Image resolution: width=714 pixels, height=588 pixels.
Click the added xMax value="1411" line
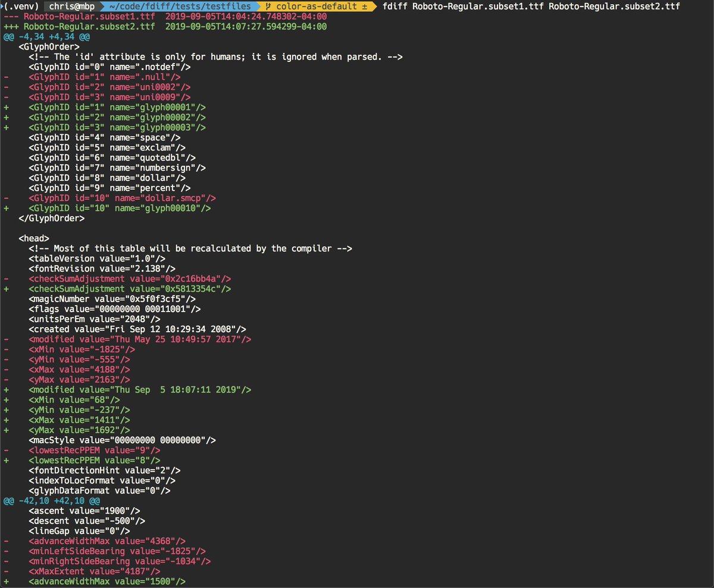point(79,421)
